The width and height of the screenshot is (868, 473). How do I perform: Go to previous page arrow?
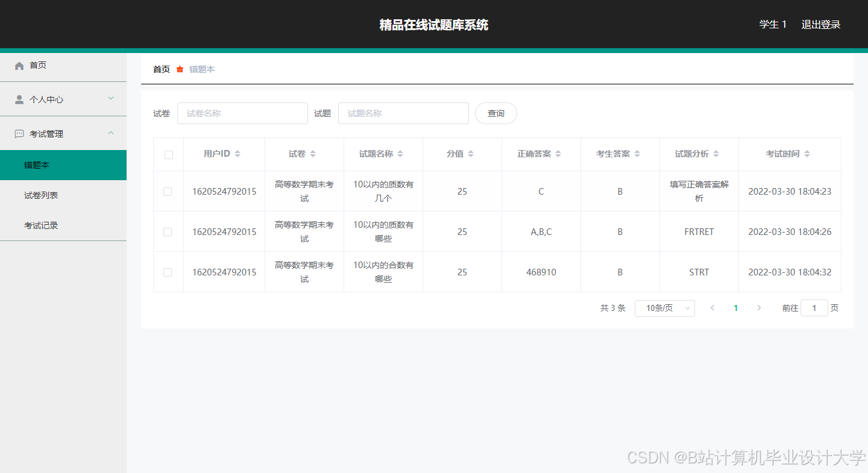click(712, 308)
